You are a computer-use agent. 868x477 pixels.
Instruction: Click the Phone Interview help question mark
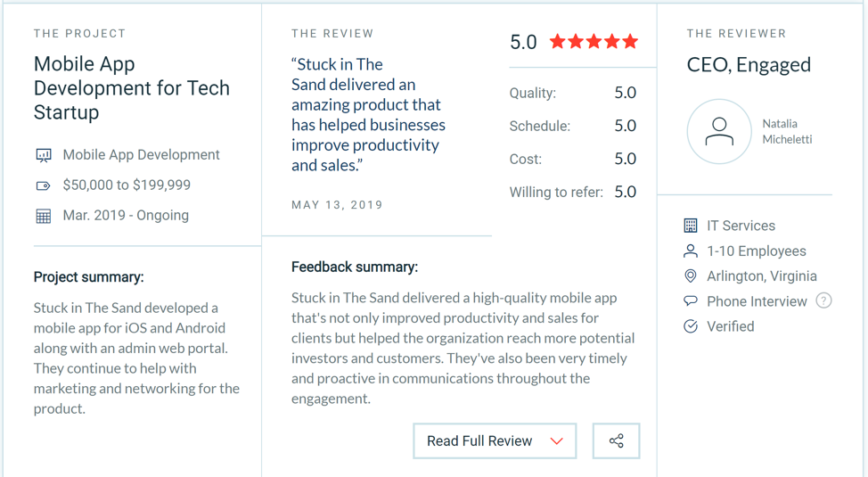point(823,300)
